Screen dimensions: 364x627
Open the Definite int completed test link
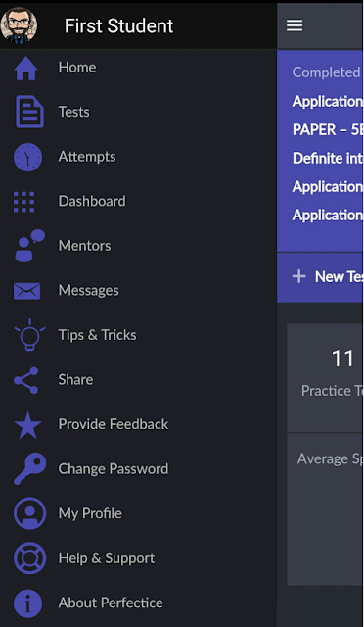pyautogui.click(x=327, y=159)
